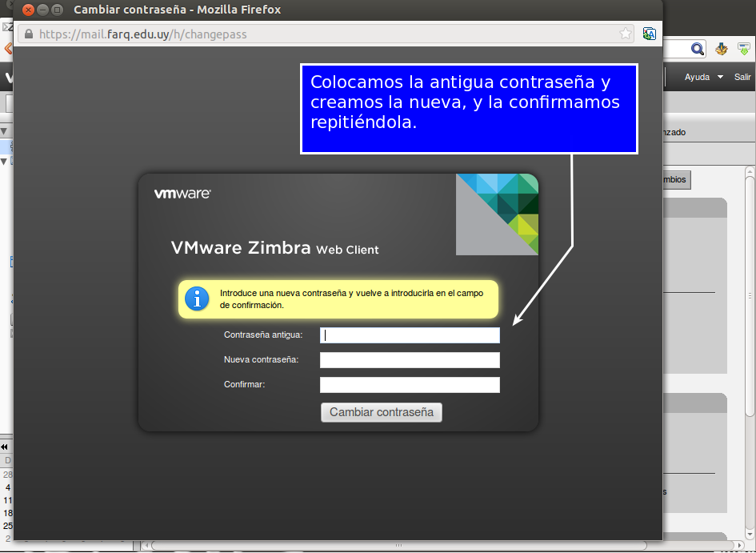
Task: Click the Cambiar contraseña submit button
Action: pos(382,412)
